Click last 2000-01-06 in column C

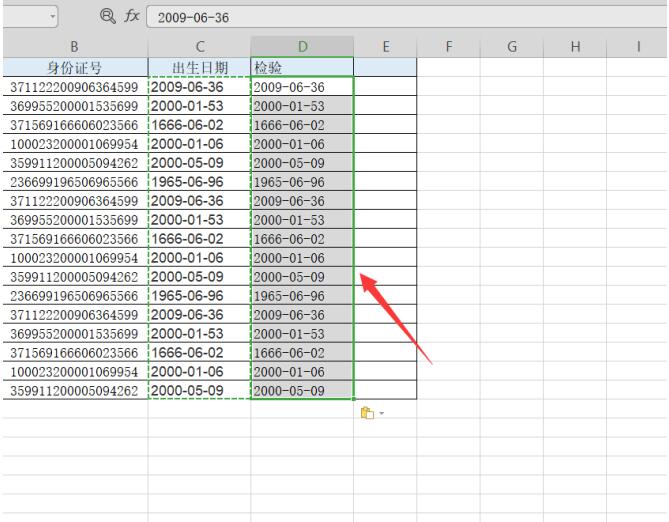(200, 371)
